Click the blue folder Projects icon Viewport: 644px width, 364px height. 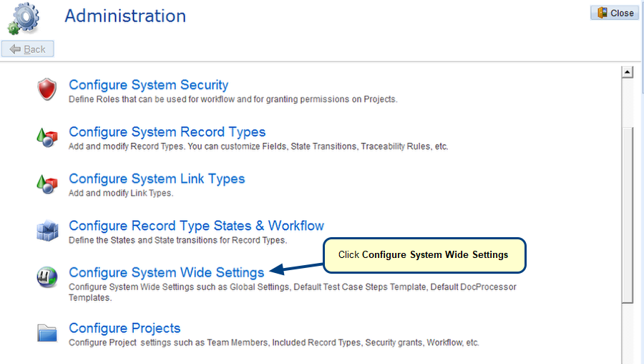pos(47,333)
